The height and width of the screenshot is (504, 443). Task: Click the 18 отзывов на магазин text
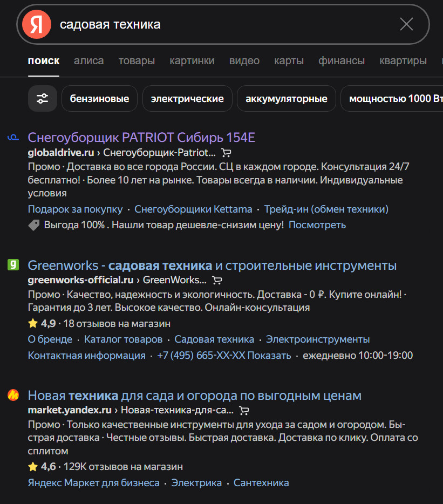[117, 323]
